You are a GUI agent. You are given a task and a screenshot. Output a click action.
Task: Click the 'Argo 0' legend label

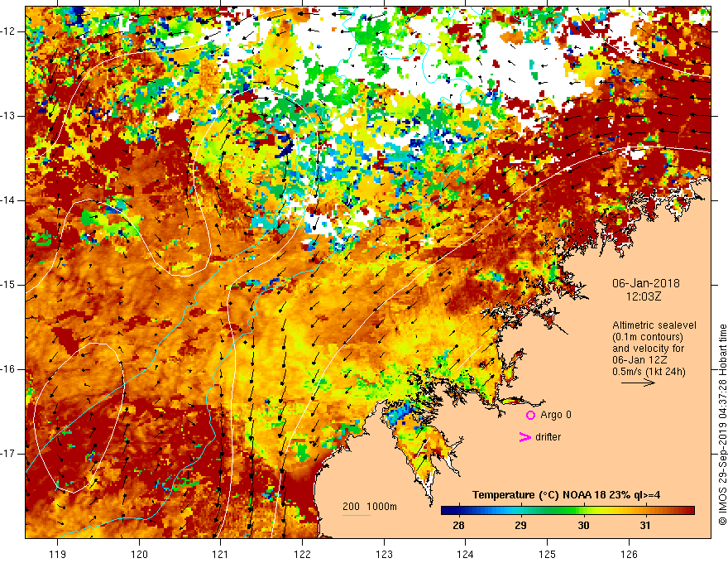pyautogui.click(x=556, y=415)
